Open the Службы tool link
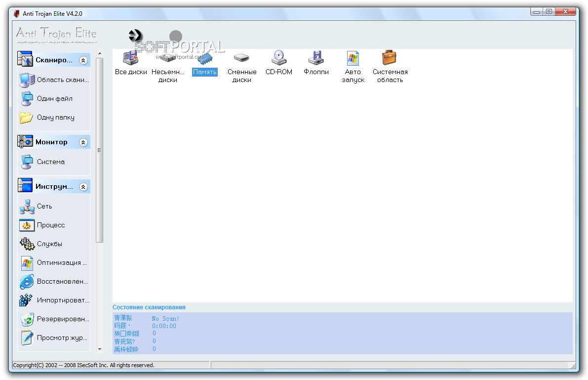The image size is (588, 380). coord(49,244)
